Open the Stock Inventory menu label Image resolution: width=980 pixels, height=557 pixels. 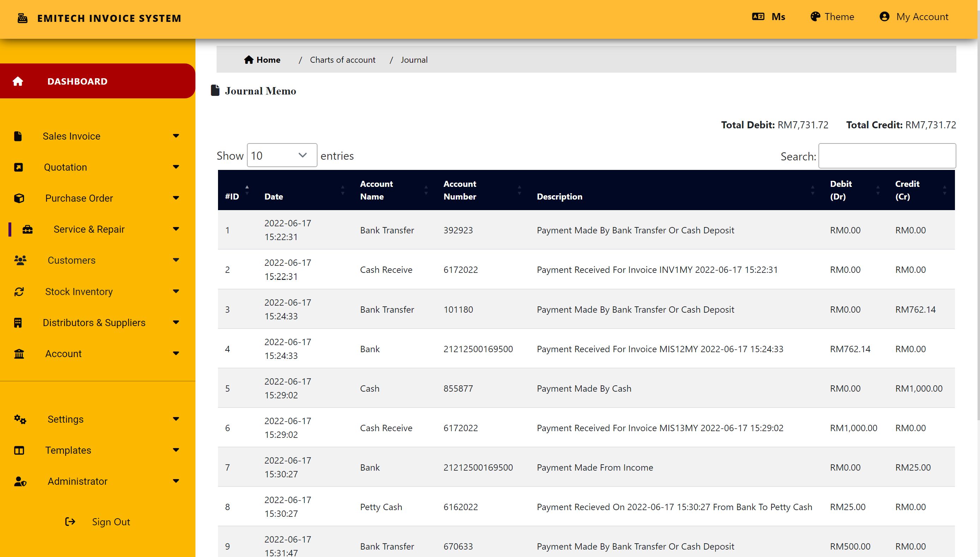pyautogui.click(x=79, y=292)
